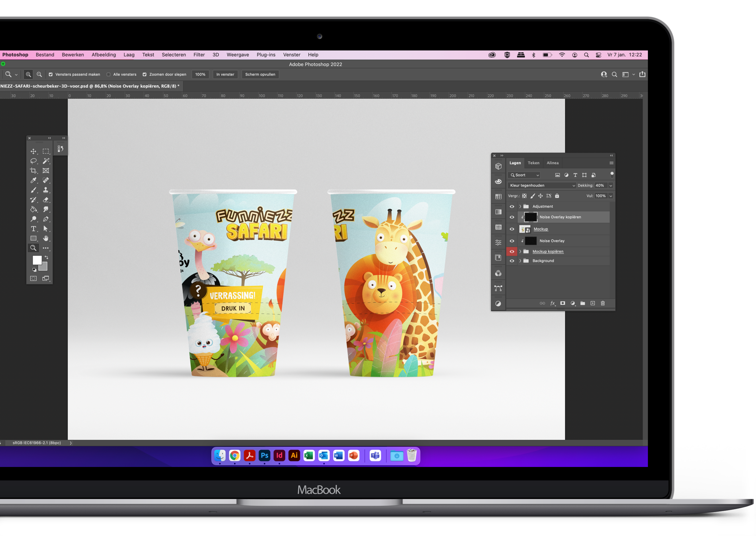Select the Eyedropper tool

33,180
